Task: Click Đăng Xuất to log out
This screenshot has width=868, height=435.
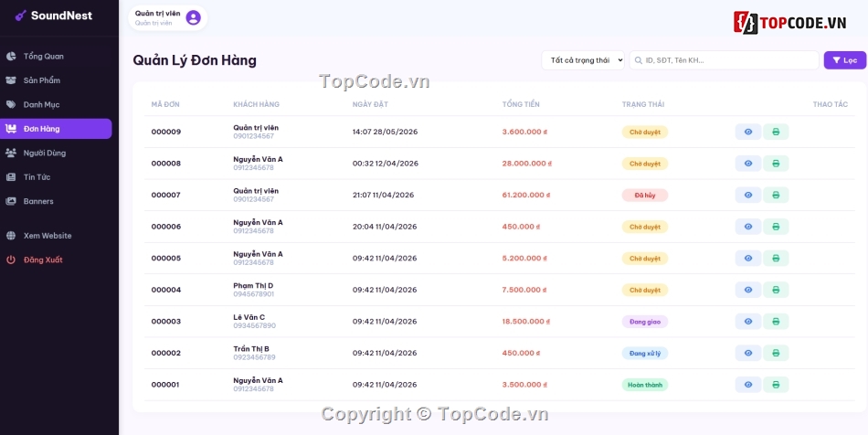Action: coord(56,260)
